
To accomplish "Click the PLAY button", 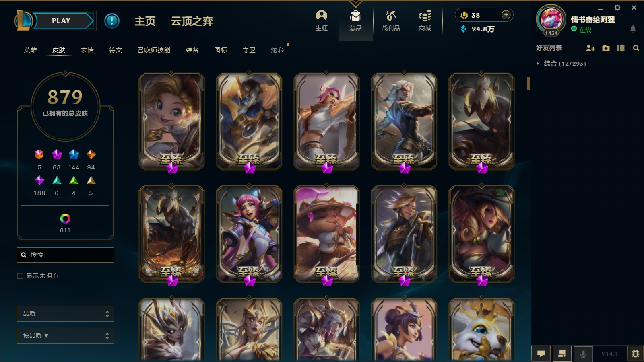I will click(x=61, y=21).
